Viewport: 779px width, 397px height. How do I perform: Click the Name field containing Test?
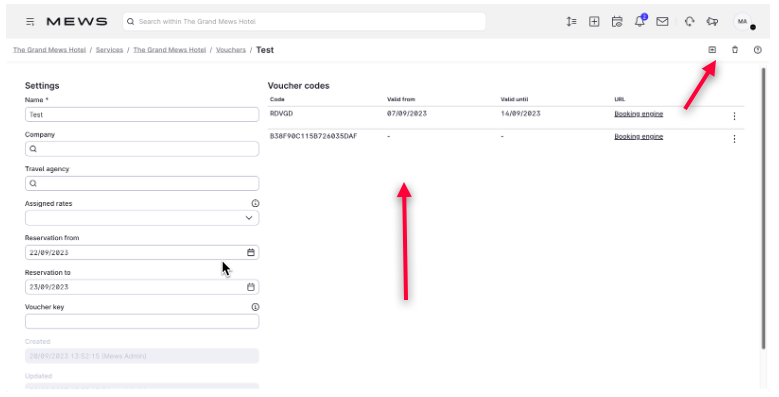point(142,114)
